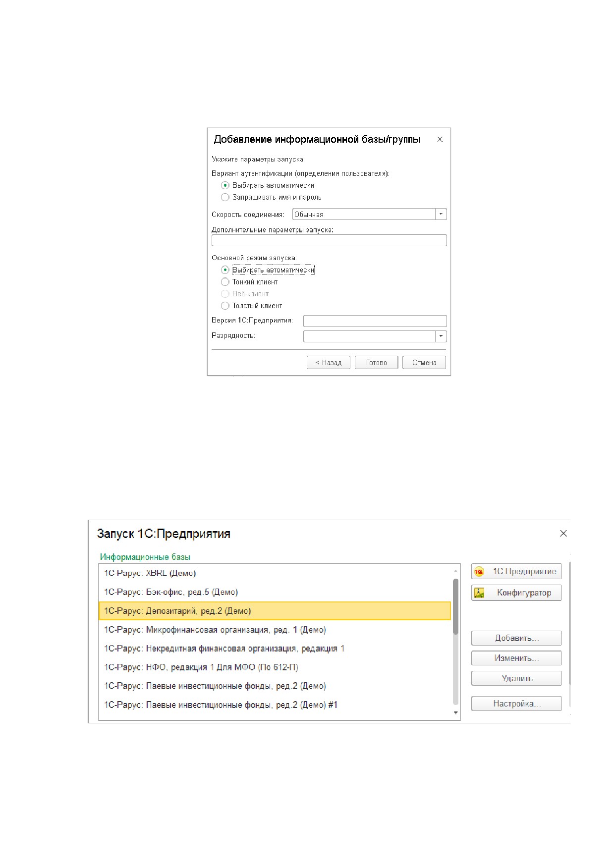The height and width of the screenshot is (868, 614).
Task: Open 'Настройка...' button
Action: click(x=516, y=704)
